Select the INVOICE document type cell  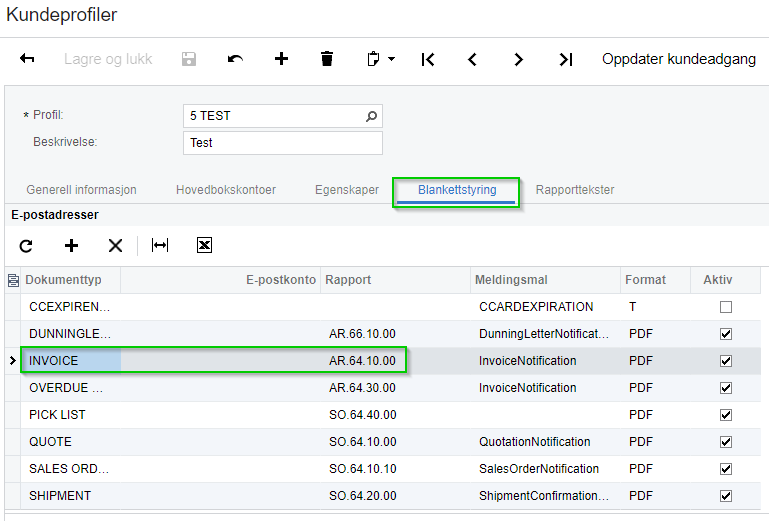coord(71,361)
